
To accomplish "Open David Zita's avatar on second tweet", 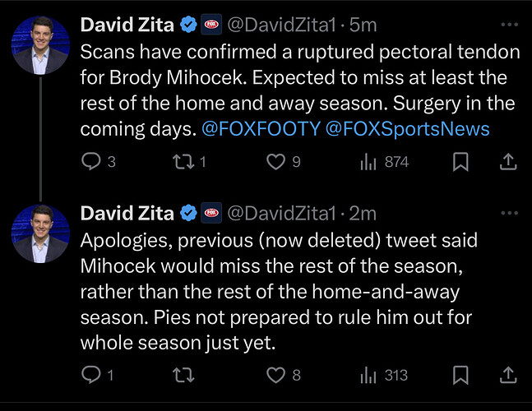I will pos(40,233).
